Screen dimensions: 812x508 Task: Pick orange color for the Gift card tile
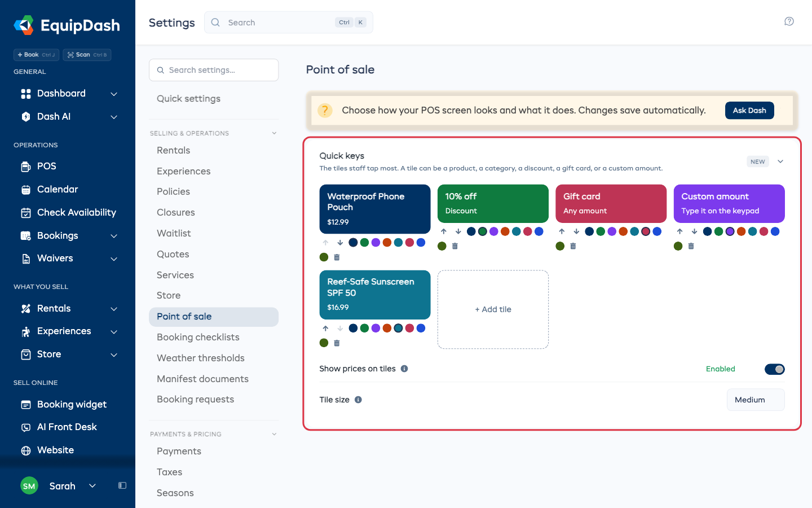coord(623,231)
